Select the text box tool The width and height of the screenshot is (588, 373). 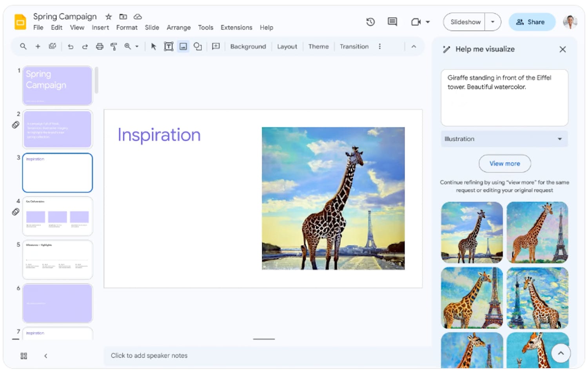click(169, 46)
